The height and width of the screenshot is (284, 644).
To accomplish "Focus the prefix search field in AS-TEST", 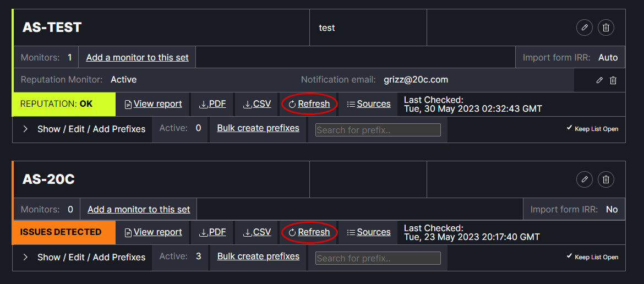I will coord(378,130).
